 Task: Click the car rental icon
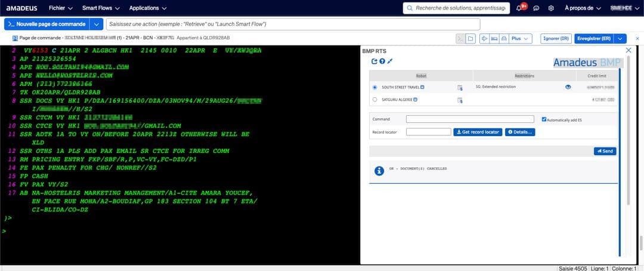[x=504, y=38]
